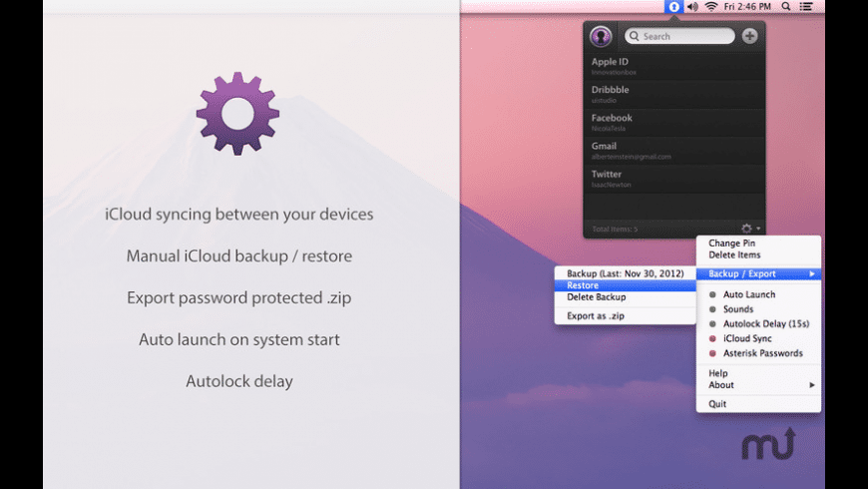Viewport: 868px width, 489px height.
Task: Open the Backup / Export submenu
Action: pos(758,273)
